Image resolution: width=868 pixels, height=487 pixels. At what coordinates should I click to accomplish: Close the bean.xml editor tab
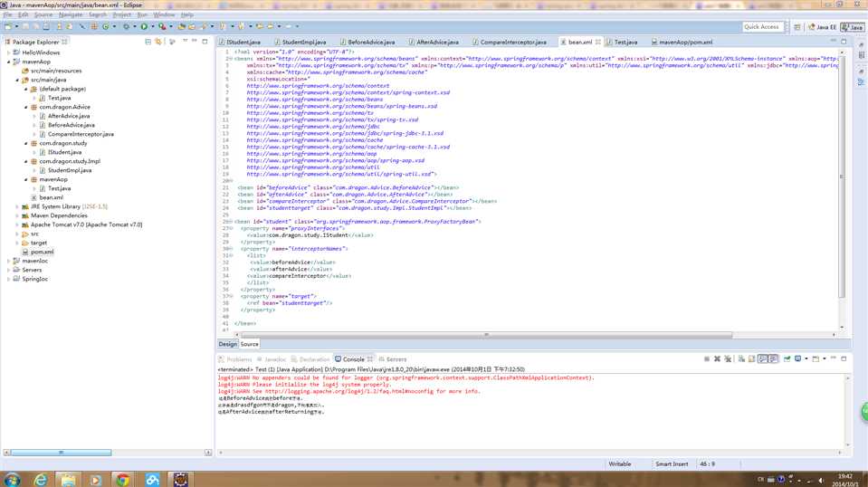point(598,42)
